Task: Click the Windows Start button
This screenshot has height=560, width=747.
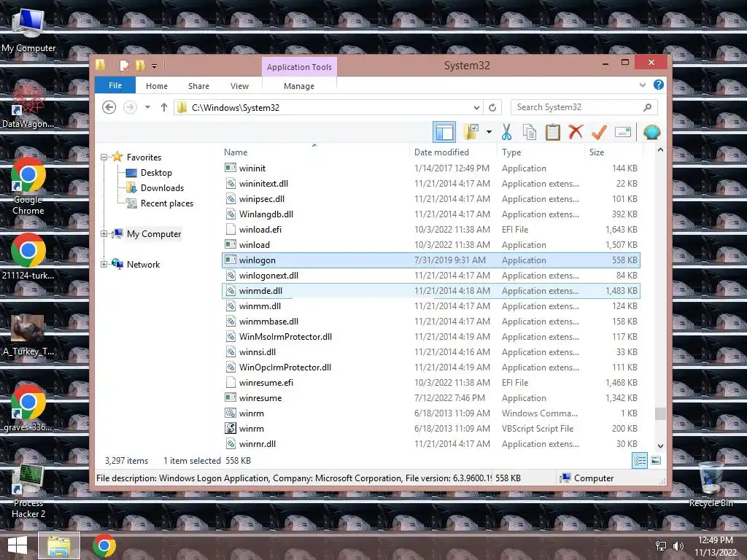Action: tap(18, 545)
